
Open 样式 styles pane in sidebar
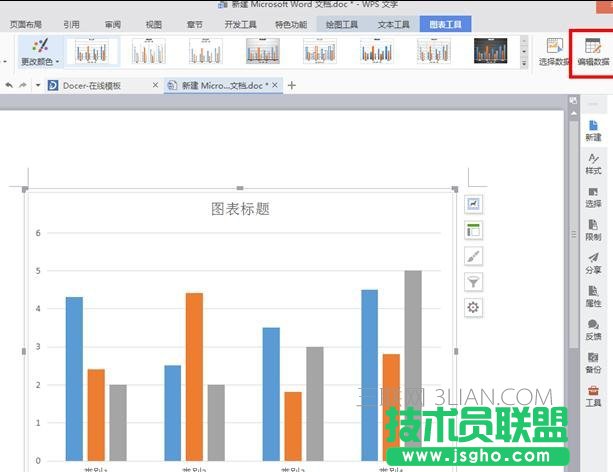(x=593, y=164)
